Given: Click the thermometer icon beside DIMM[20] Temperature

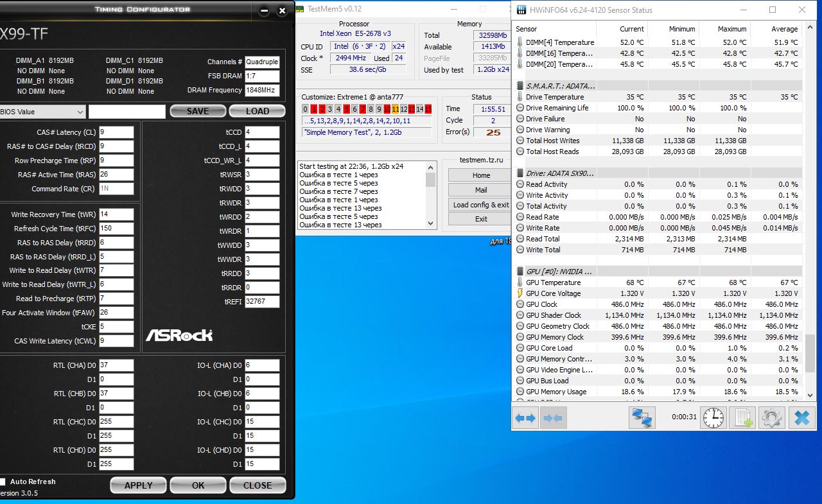Looking at the screenshot, I should (x=520, y=64).
